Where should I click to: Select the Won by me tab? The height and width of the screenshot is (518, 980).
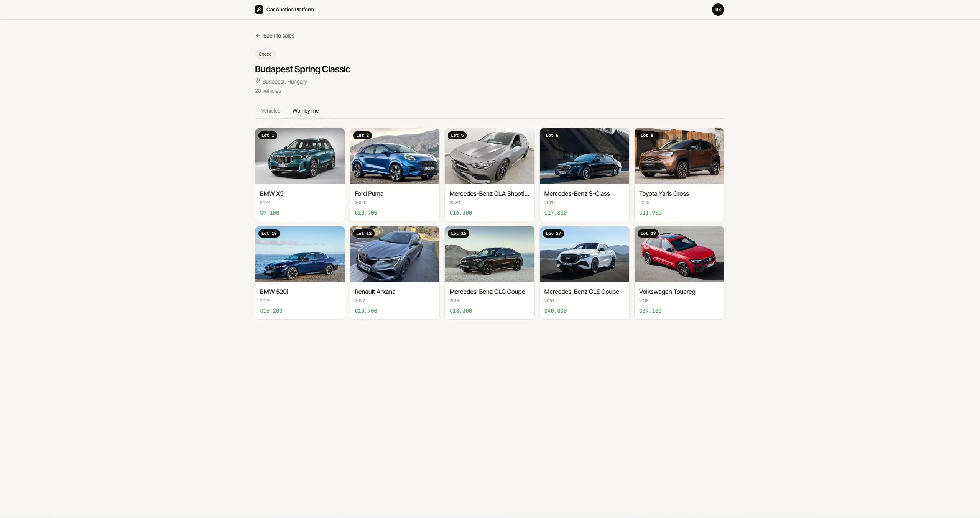[306, 111]
